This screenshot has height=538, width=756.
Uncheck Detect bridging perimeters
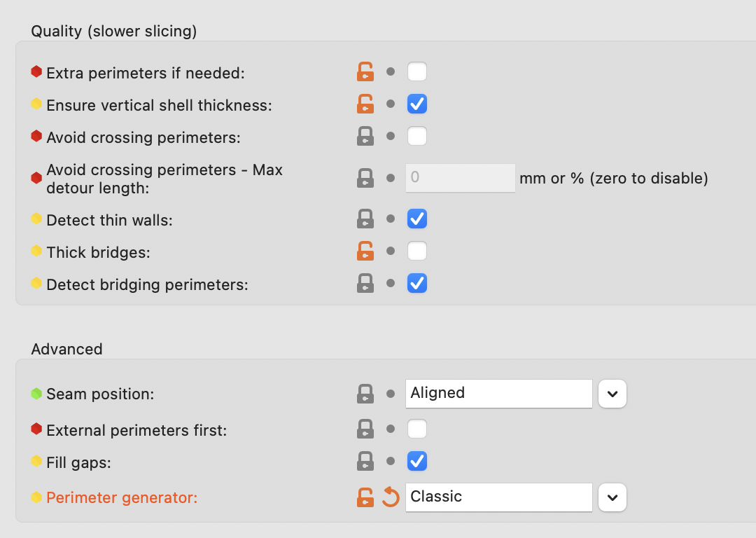[x=416, y=283]
